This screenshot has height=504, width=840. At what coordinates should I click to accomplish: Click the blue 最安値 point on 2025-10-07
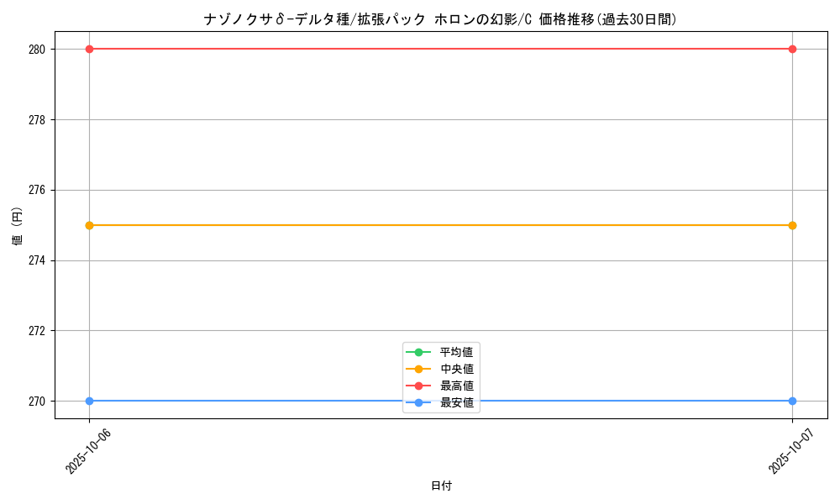pos(792,401)
